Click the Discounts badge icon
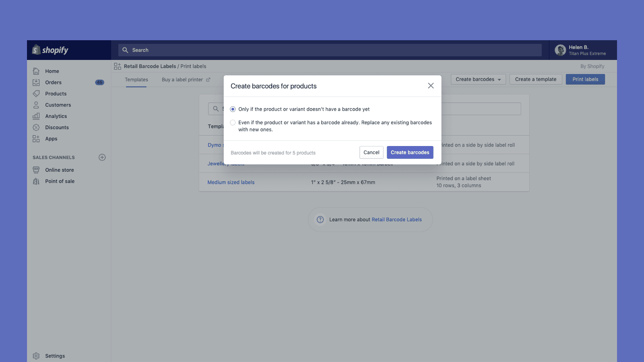This screenshot has height=362, width=644. 36,128
